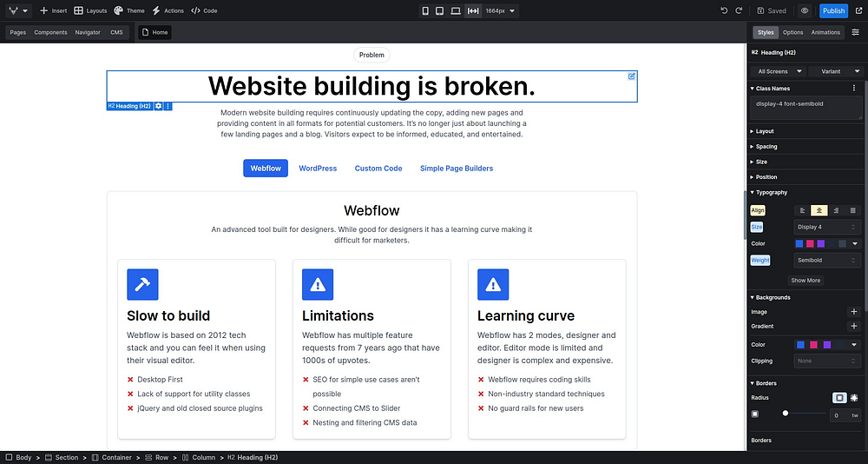Image resolution: width=868 pixels, height=464 pixels.
Task: Select the WordPress tab link
Action: click(318, 168)
